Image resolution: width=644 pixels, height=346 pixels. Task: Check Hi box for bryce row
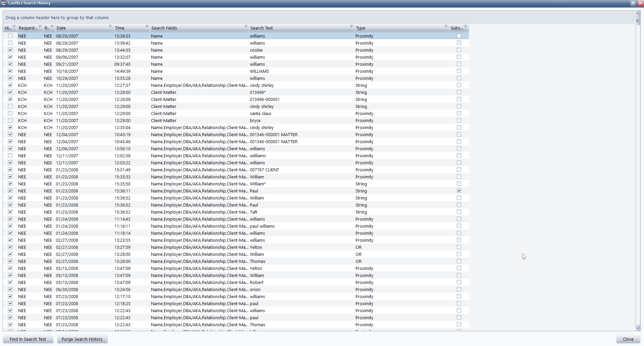tap(10, 120)
